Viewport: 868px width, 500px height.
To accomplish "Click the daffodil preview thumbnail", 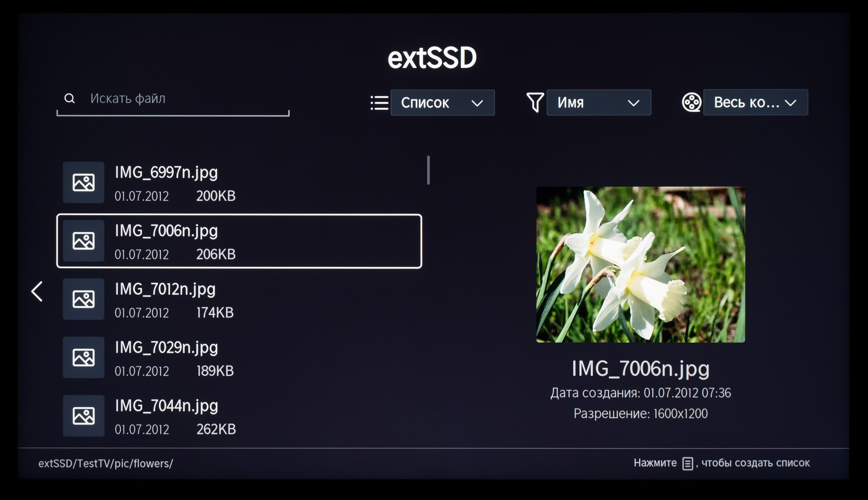I will coord(640,264).
